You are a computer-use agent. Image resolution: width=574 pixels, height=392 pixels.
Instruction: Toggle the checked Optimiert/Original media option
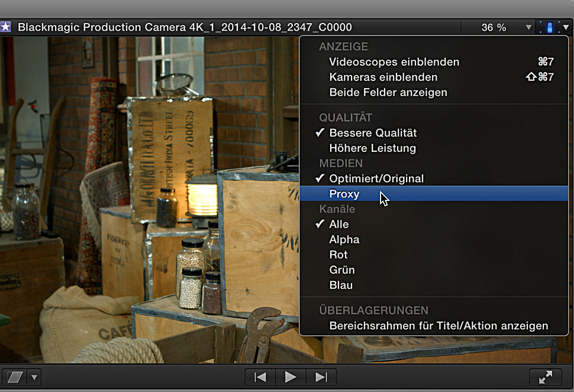(x=376, y=179)
